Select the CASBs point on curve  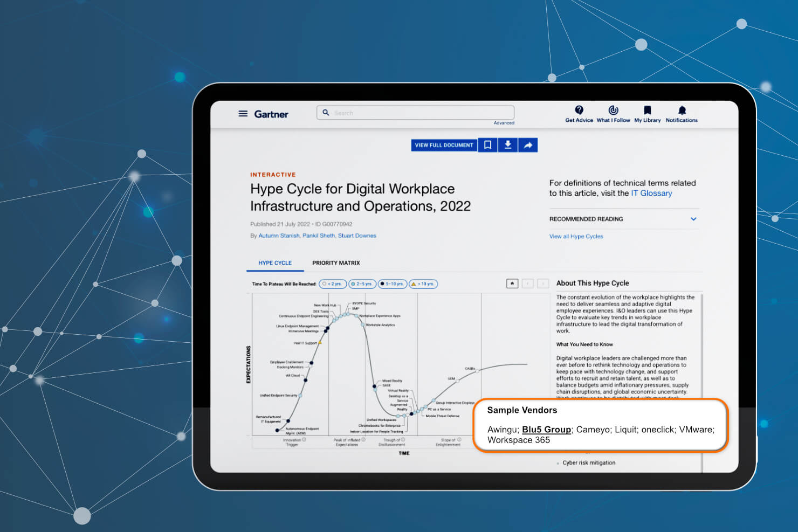click(477, 371)
